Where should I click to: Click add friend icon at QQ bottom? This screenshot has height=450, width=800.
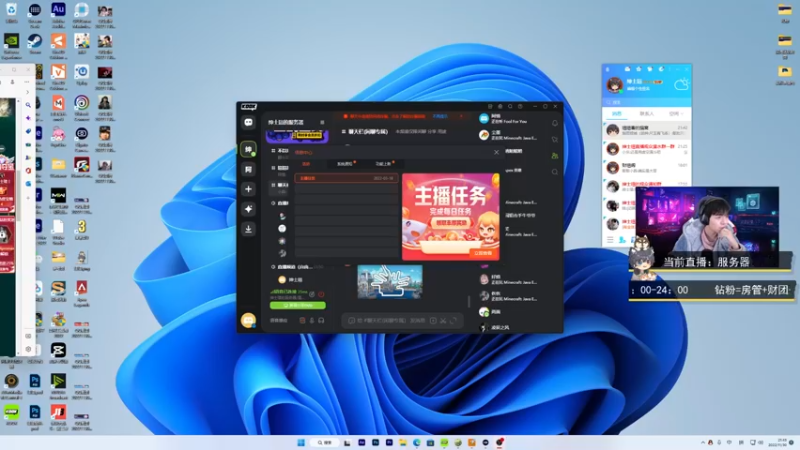[x=622, y=239]
